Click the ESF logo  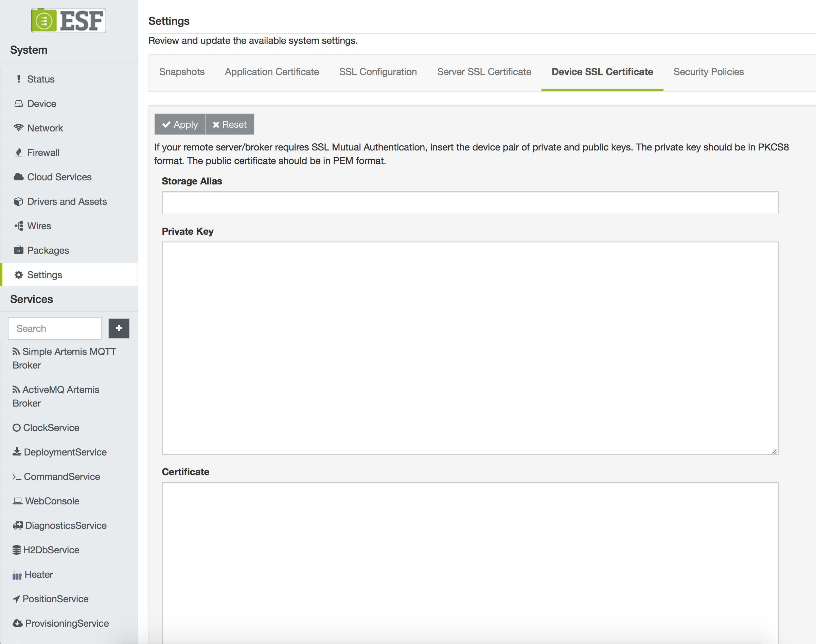pyautogui.click(x=69, y=20)
